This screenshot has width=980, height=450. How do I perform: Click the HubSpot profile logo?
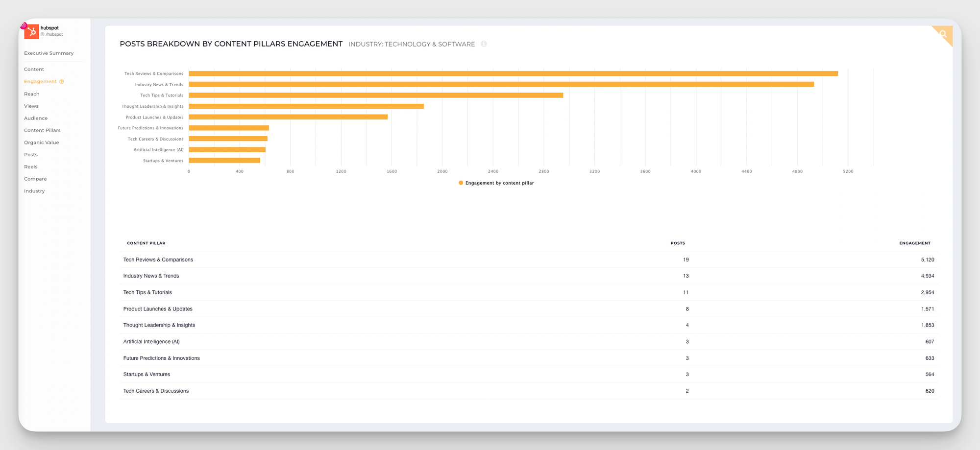coord(32,31)
